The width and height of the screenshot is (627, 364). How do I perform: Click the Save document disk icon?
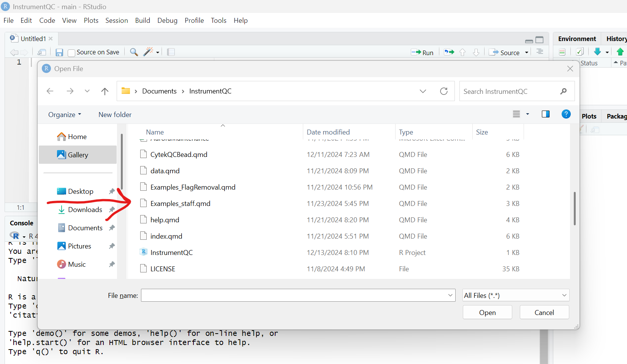59,52
